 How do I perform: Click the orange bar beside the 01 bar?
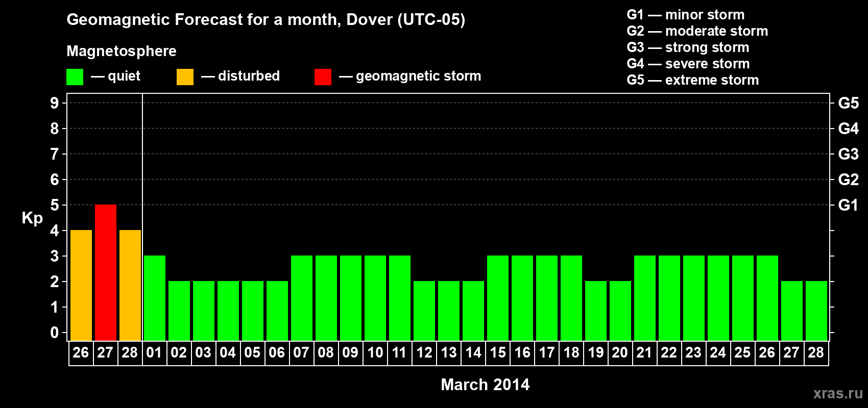pyautogui.click(x=130, y=286)
